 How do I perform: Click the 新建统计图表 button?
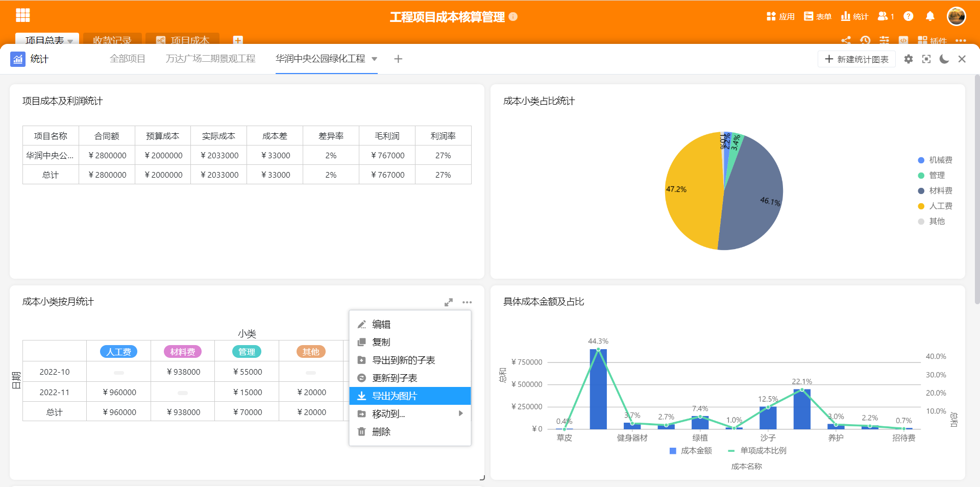coord(856,59)
